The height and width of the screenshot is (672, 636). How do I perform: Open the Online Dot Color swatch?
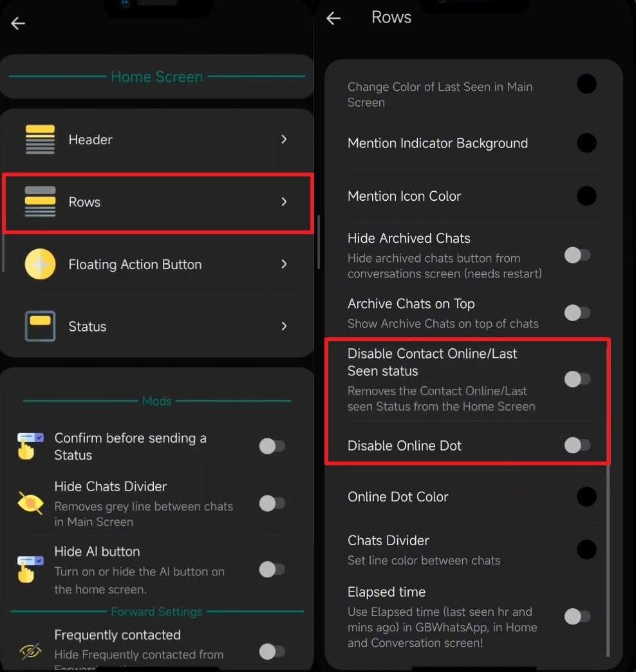pos(586,496)
